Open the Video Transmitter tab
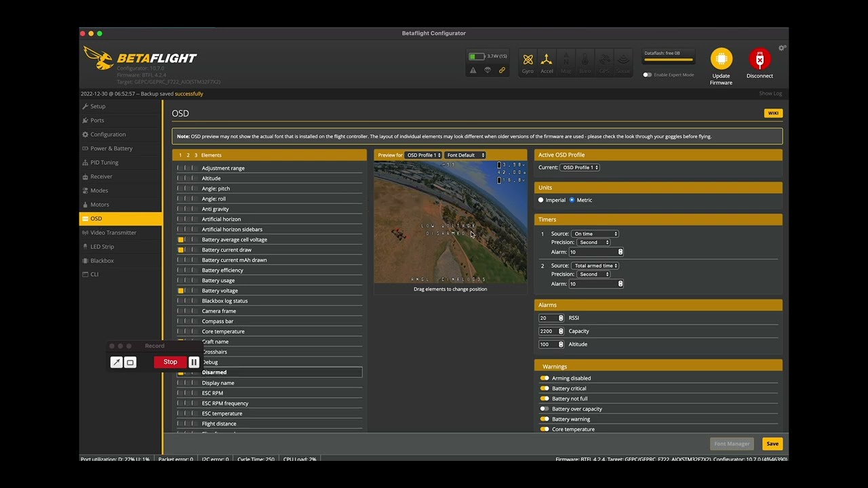The height and width of the screenshot is (488, 868). tap(121, 232)
